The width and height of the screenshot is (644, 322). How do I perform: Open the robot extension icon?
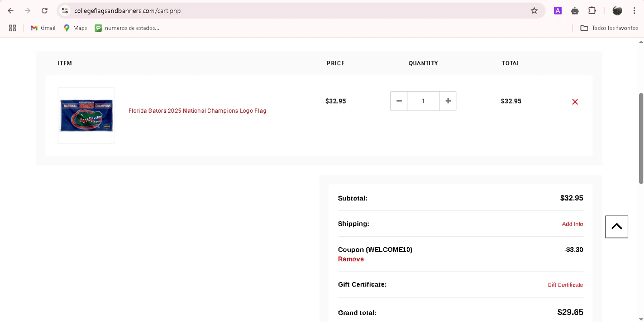pos(575,11)
